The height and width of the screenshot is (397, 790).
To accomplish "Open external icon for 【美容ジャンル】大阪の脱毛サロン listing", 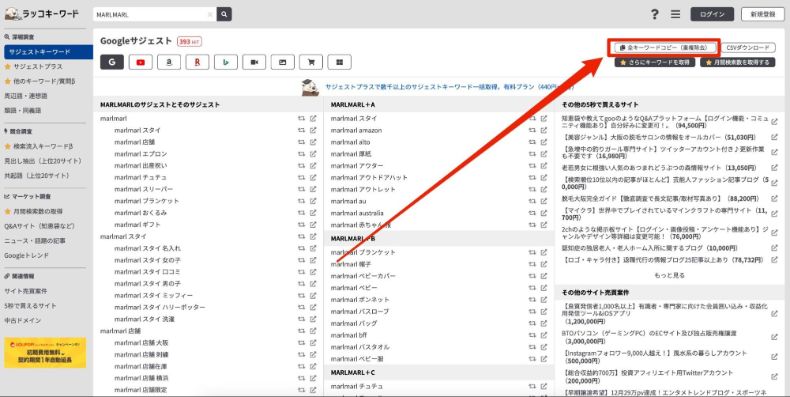I will tap(774, 137).
